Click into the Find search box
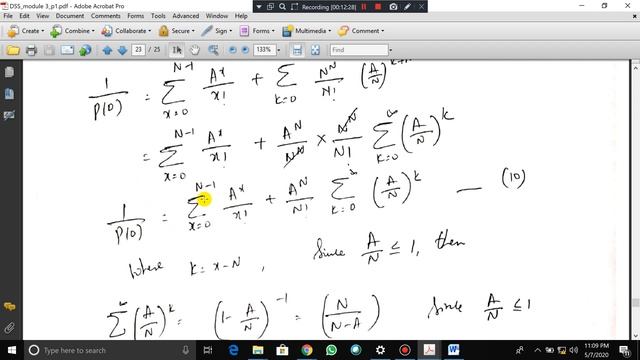The height and width of the screenshot is (360, 640). (x=359, y=50)
